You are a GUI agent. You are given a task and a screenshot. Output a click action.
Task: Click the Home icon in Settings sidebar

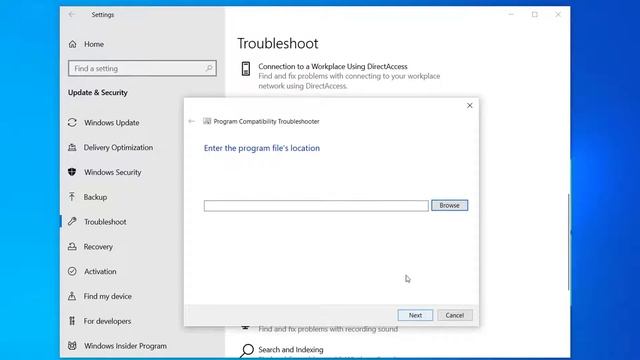tap(72, 44)
